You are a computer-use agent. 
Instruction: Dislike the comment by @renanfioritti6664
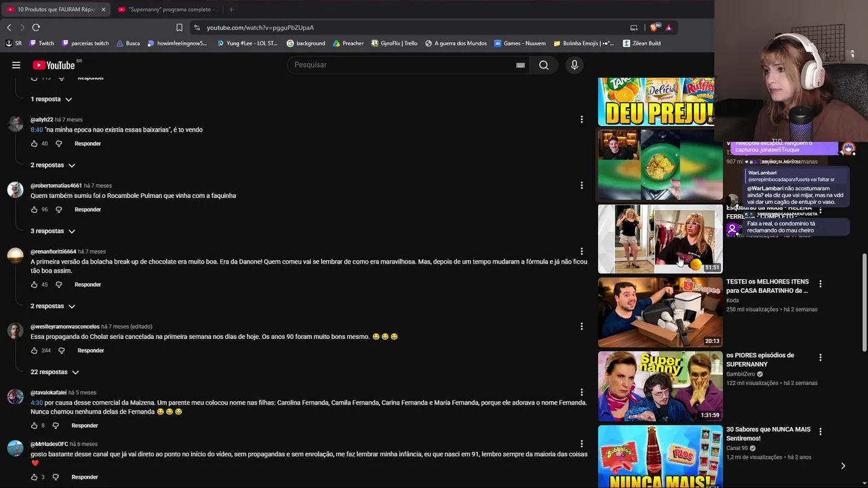(59, 285)
